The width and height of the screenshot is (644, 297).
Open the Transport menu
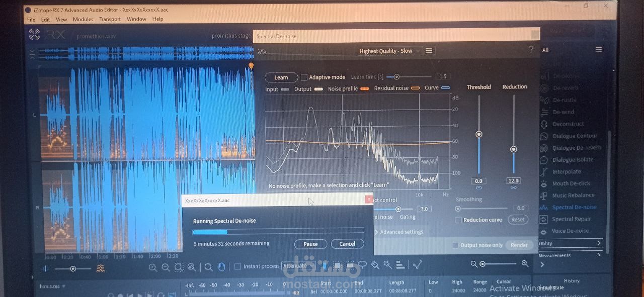point(110,19)
